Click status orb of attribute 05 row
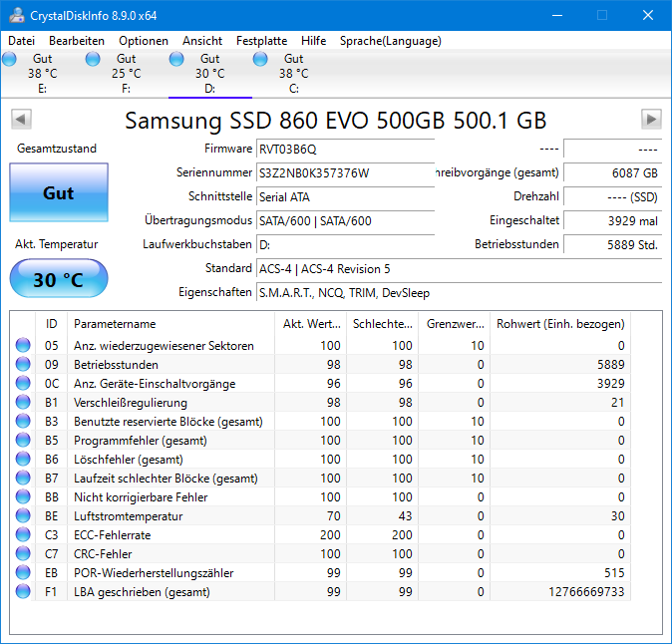The height and width of the screenshot is (644, 672). click(x=23, y=345)
